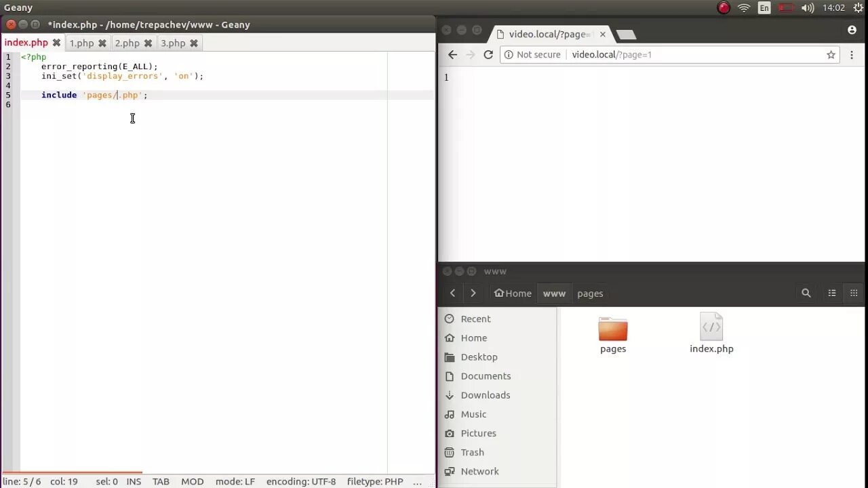View site info next to Not secure

(x=509, y=55)
